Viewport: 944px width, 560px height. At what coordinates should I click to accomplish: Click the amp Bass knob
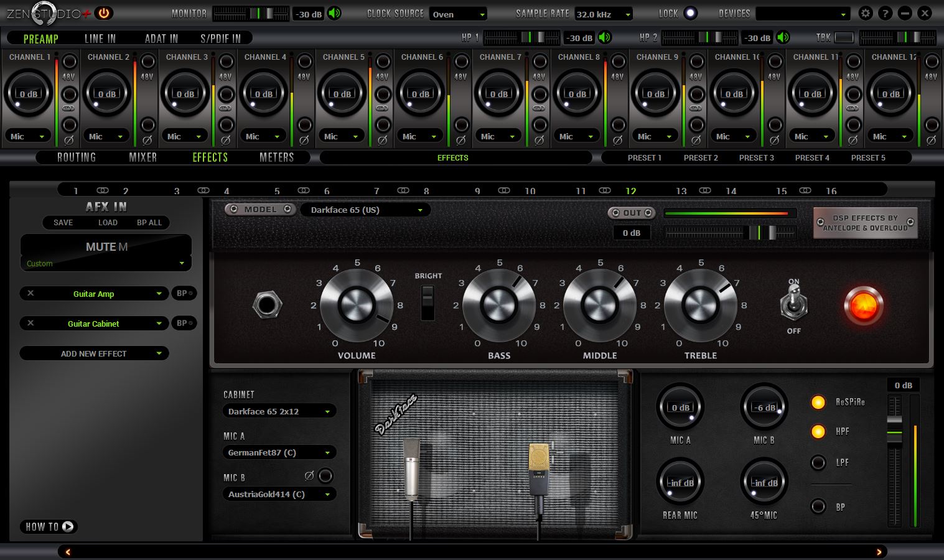[499, 306]
